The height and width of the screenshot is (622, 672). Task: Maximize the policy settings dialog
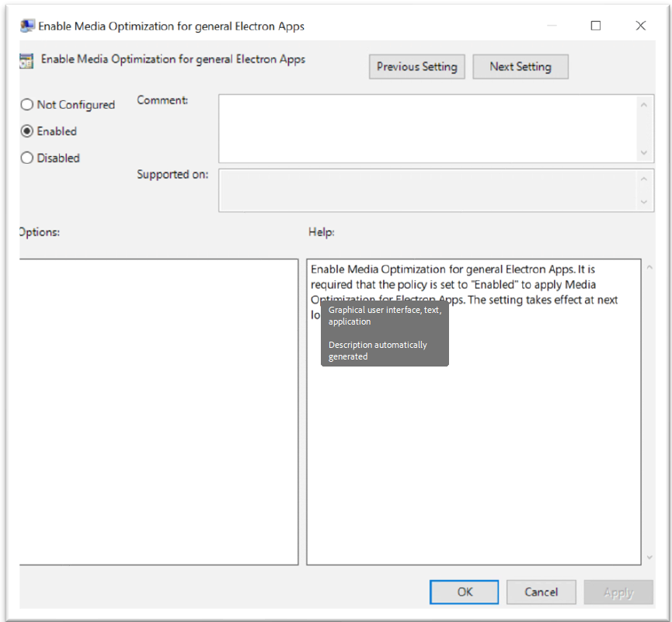(596, 26)
